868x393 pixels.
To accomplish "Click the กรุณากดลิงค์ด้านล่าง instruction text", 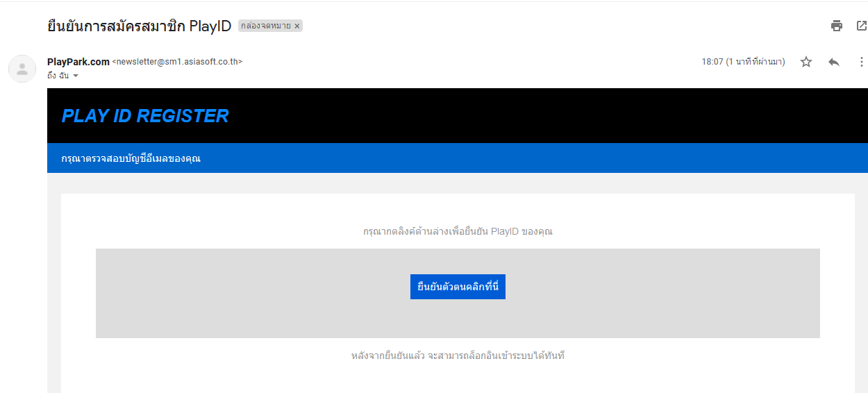I will [458, 231].
